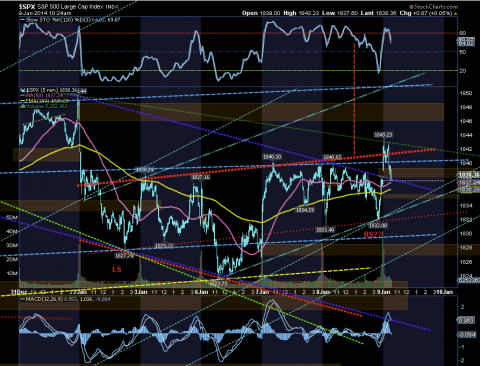The image size is (480, 366).
Task: Click the Volume legend entry
Action: click(x=44, y=106)
